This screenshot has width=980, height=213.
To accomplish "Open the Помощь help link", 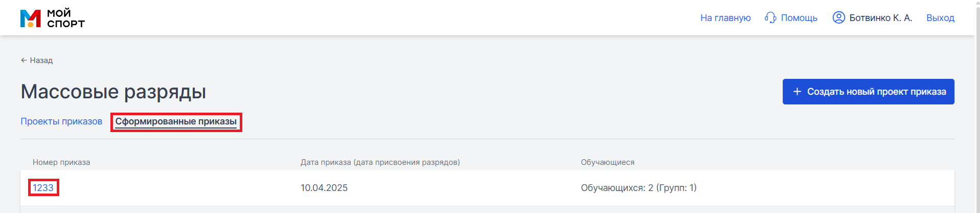I will tap(799, 18).
